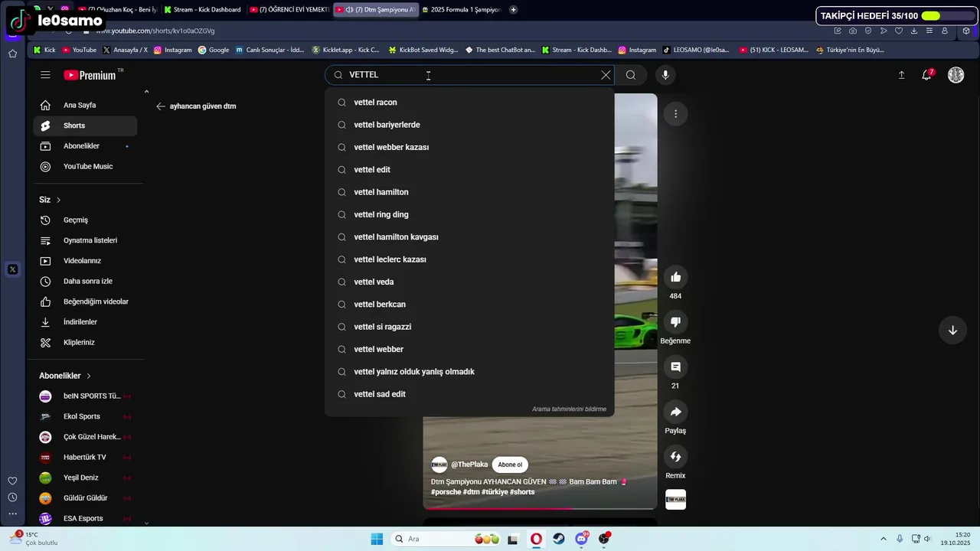This screenshot has width=980, height=551.
Task: Open Windows Start menu
Action: coord(377,539)
